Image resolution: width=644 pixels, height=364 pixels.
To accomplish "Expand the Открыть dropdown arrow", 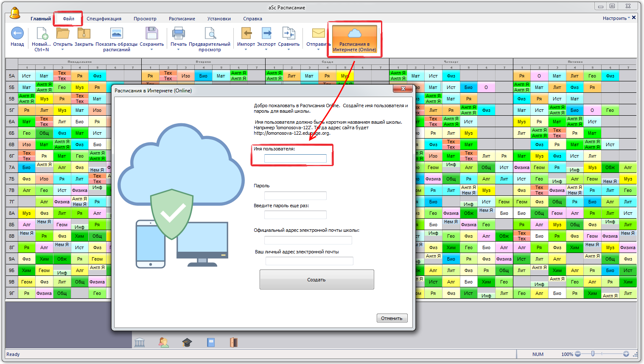I will [62, 50].
